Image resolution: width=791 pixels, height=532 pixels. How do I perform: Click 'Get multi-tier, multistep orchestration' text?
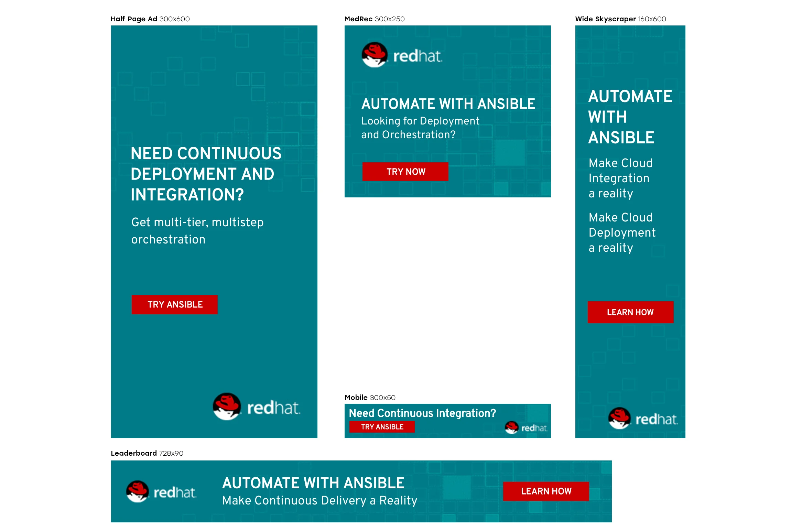coord(197,231)
